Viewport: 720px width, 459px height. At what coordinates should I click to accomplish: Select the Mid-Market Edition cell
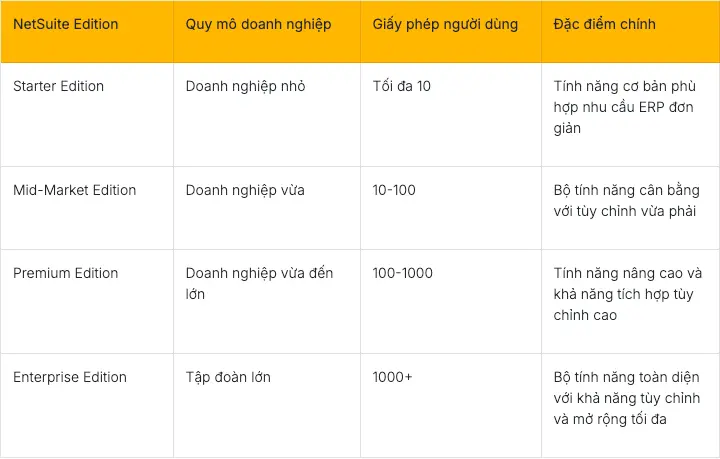75,190
